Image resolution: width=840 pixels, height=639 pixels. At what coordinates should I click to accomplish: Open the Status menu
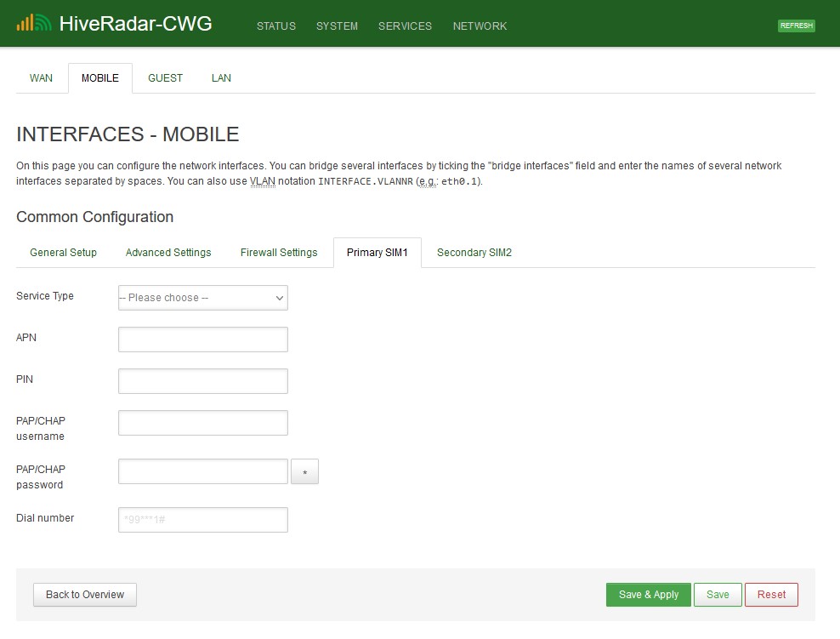tap(276, 26)
